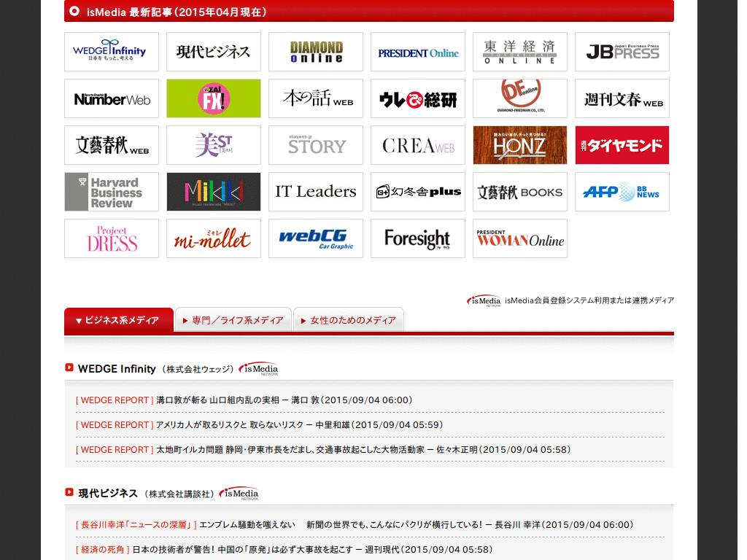Click the isMedia logo beside 現代ビジネス heading

pos(239,494)
